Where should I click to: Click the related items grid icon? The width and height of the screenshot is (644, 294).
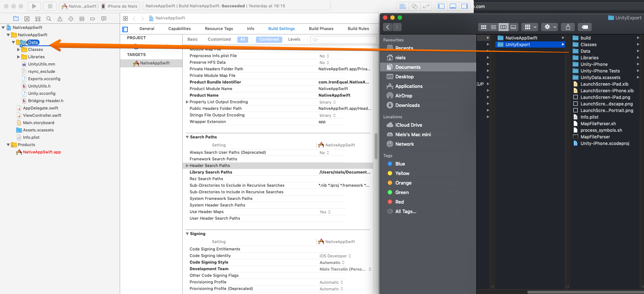tap(126, 18)
